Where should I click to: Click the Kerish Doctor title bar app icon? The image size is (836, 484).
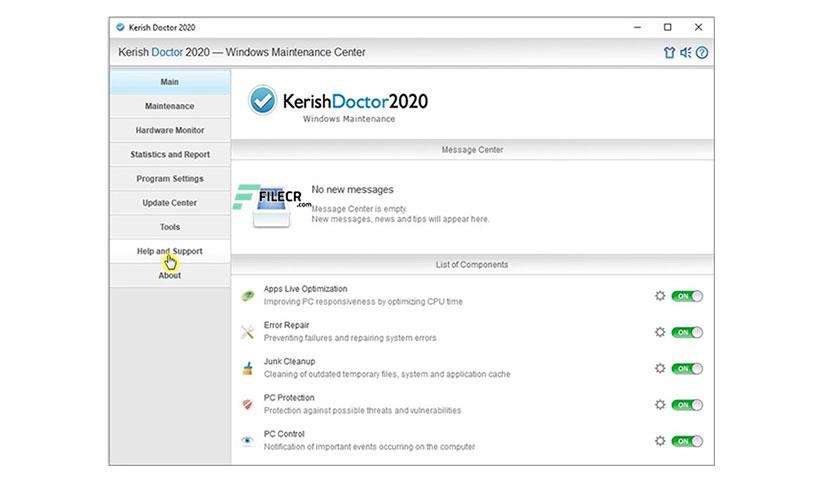click(x=120, y=27)
